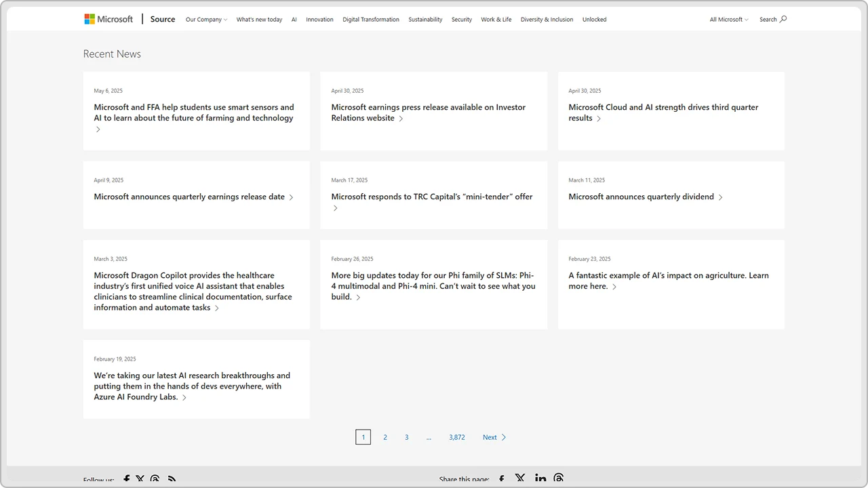This screenshot has height=488, width=868.
Task: Share this page on LinkedIn
Action: [x=540, y=479]
